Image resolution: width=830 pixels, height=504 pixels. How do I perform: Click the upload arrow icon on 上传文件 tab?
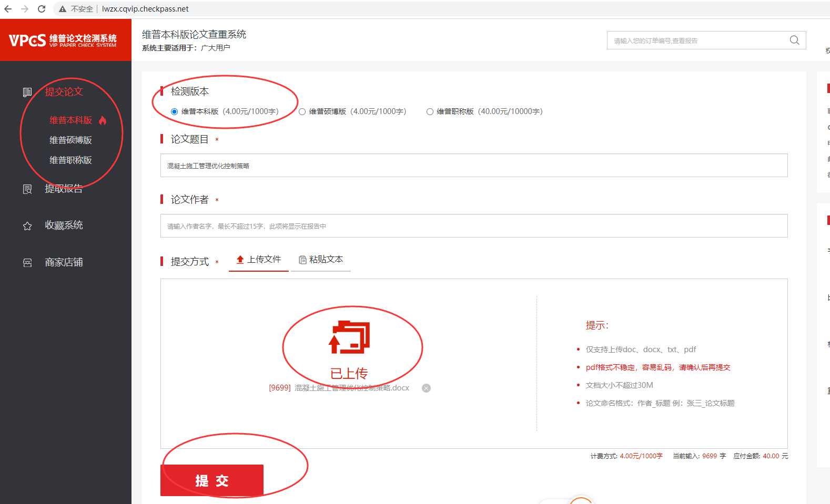(240, 260)
